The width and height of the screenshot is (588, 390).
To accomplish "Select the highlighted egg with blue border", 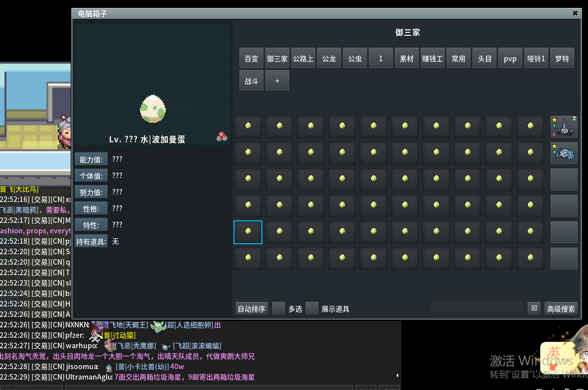I will pos(248,232).
